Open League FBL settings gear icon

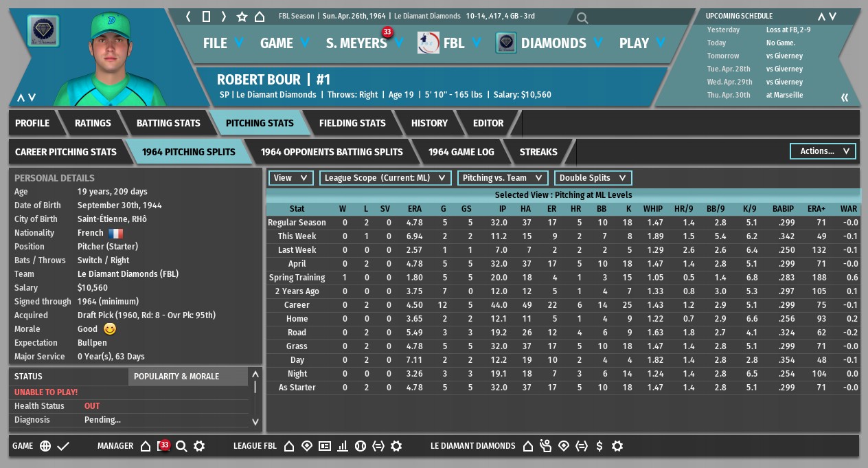point(396,446)
